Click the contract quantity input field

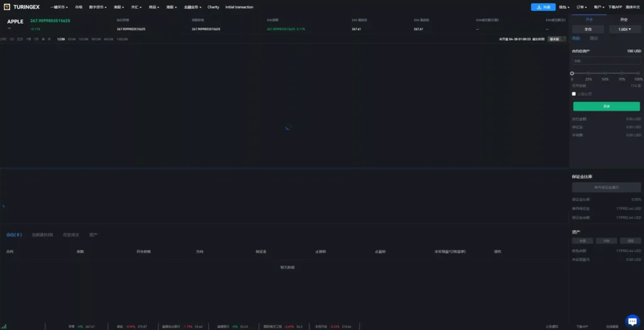606,61
